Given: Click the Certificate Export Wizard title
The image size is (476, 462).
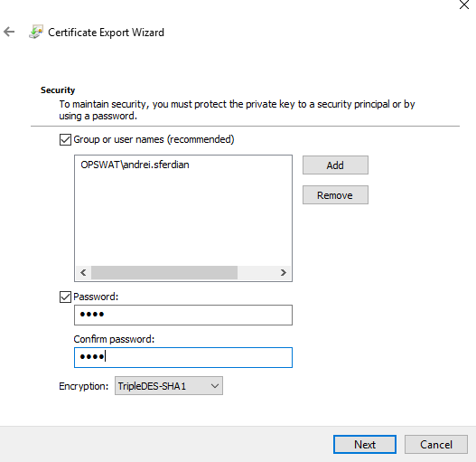Looking at the screenshot, I should click(106, 33).
